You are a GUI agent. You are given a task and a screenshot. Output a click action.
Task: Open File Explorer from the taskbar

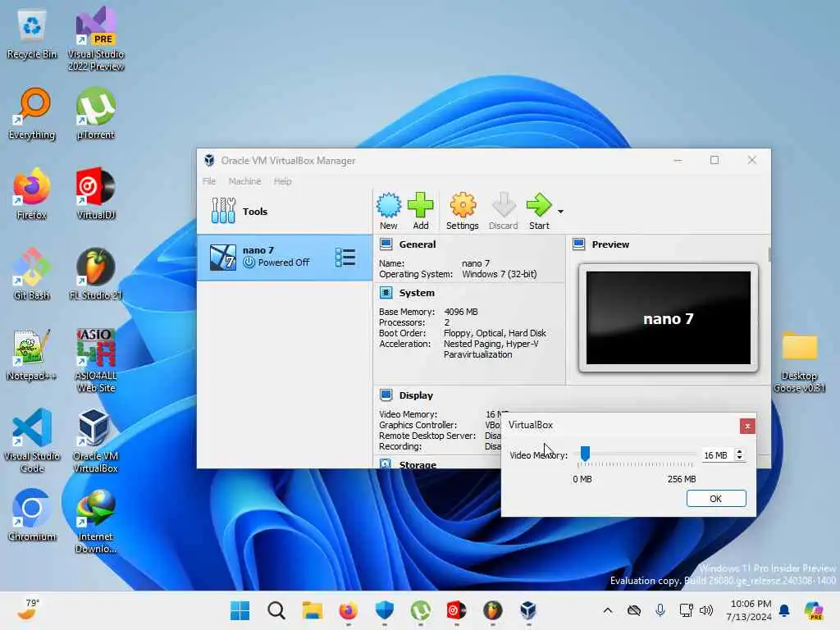click(x=313, y=610)
